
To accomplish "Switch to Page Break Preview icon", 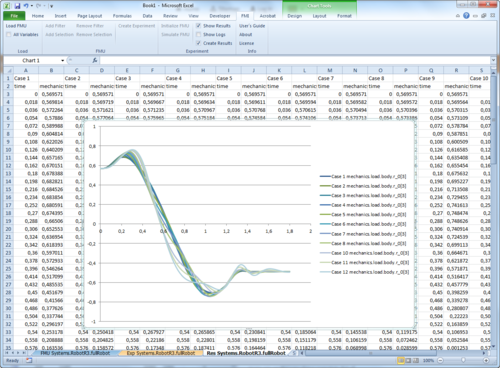I will (x=416, y=360).
